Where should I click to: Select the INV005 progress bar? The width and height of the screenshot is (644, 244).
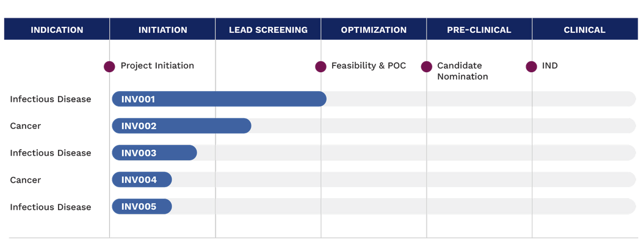tap(142, 207)
